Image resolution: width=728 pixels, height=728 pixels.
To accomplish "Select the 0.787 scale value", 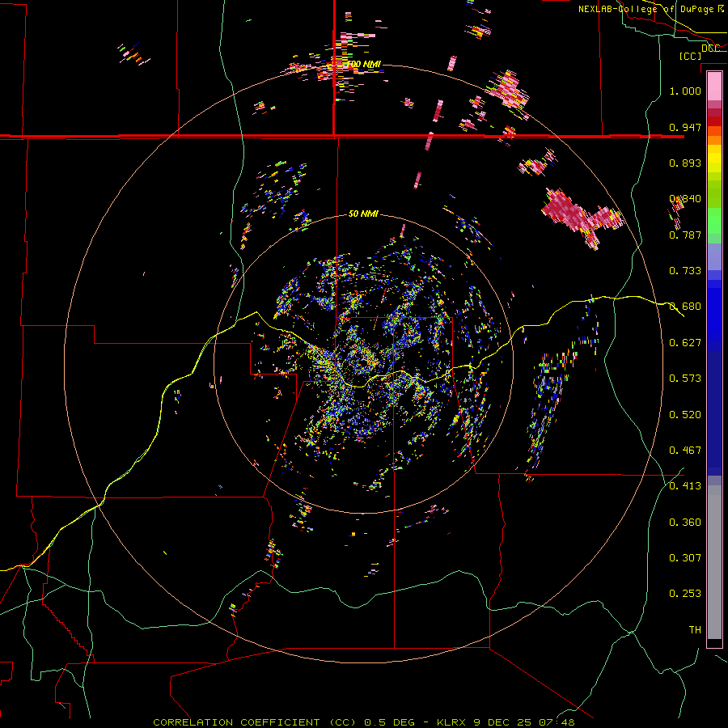I will click(685, 235).
